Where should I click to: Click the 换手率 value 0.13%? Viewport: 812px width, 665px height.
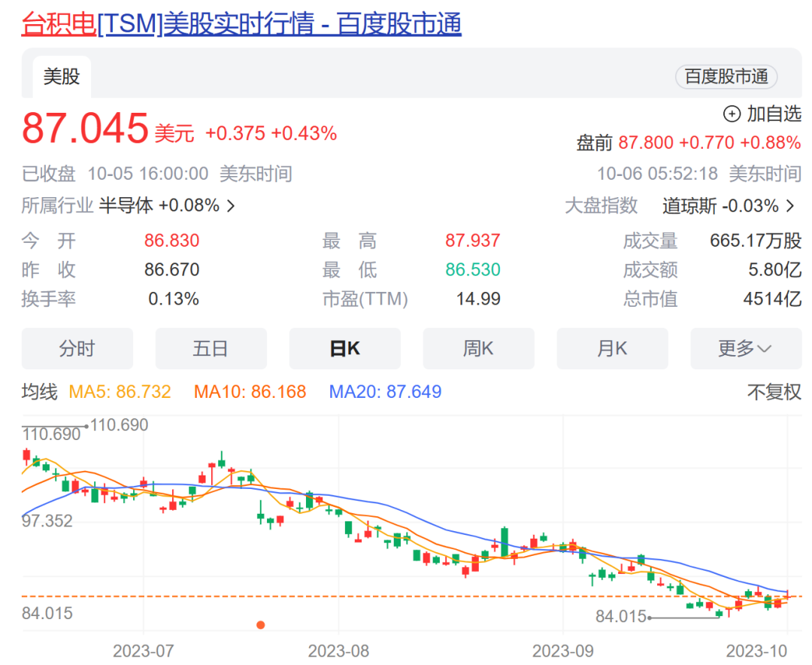tap(174, 299)
